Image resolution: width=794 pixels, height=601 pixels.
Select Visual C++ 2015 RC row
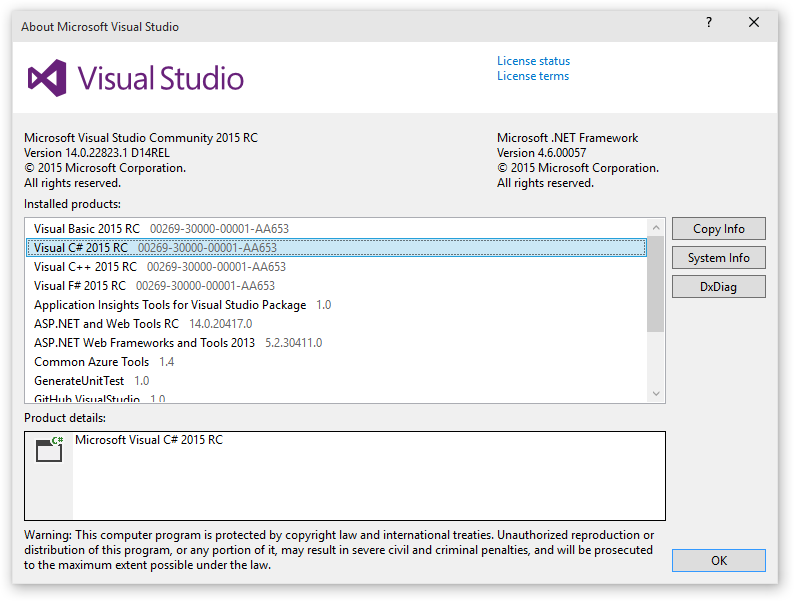point(336,267)
